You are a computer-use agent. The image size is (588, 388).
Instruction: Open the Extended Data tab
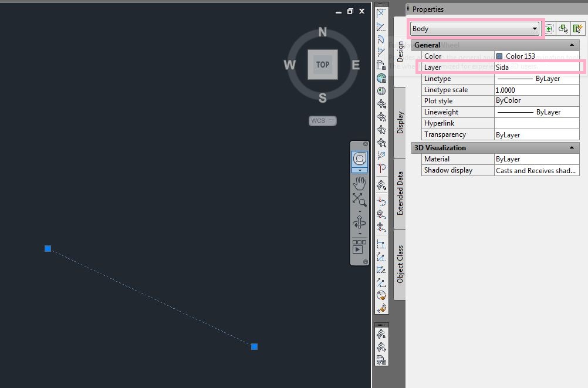coord(400,191)
